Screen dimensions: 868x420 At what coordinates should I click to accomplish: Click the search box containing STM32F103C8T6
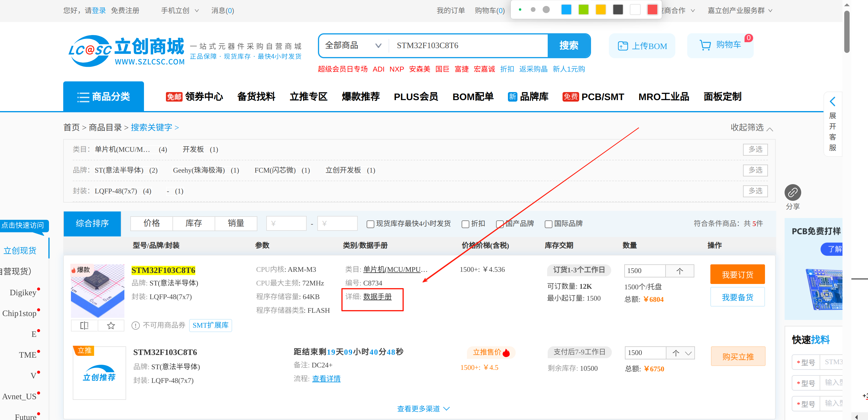(x=468, y=45)
